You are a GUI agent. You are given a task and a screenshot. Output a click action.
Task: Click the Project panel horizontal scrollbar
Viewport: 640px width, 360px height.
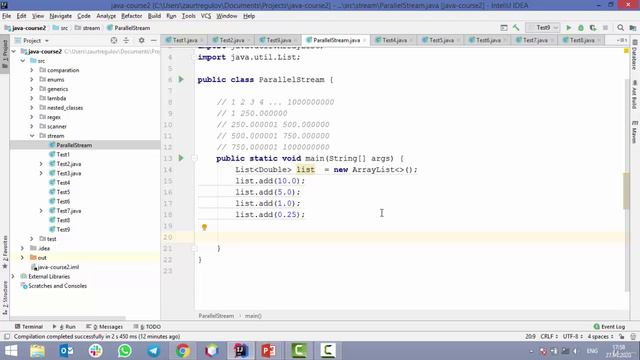coord(68,318)
